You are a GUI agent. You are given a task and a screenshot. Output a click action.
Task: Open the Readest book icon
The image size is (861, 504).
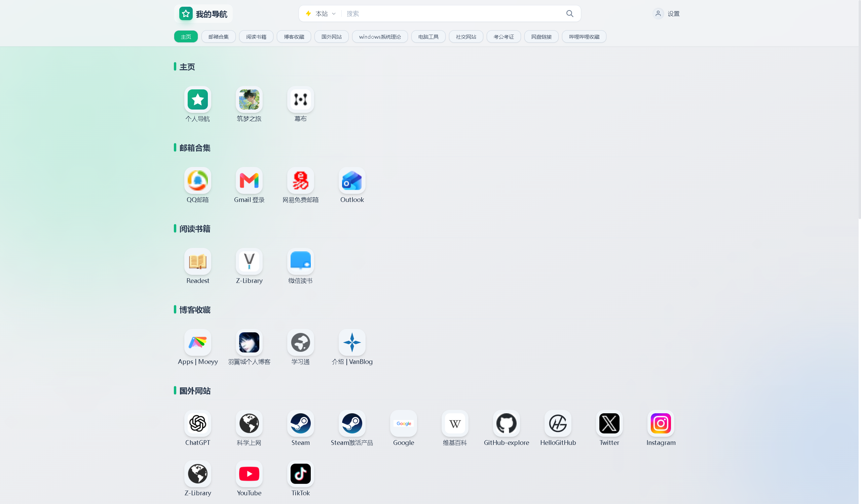click(x=197, y=261)
